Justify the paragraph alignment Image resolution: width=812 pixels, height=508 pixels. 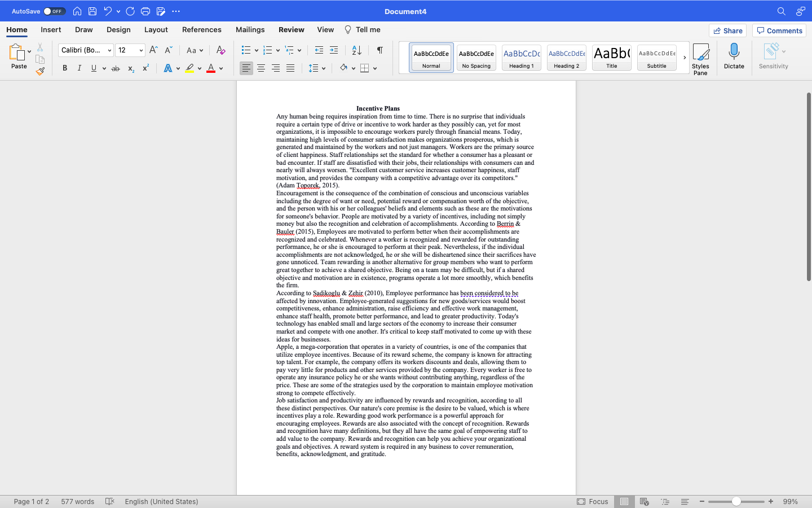(x=290, y=68)
